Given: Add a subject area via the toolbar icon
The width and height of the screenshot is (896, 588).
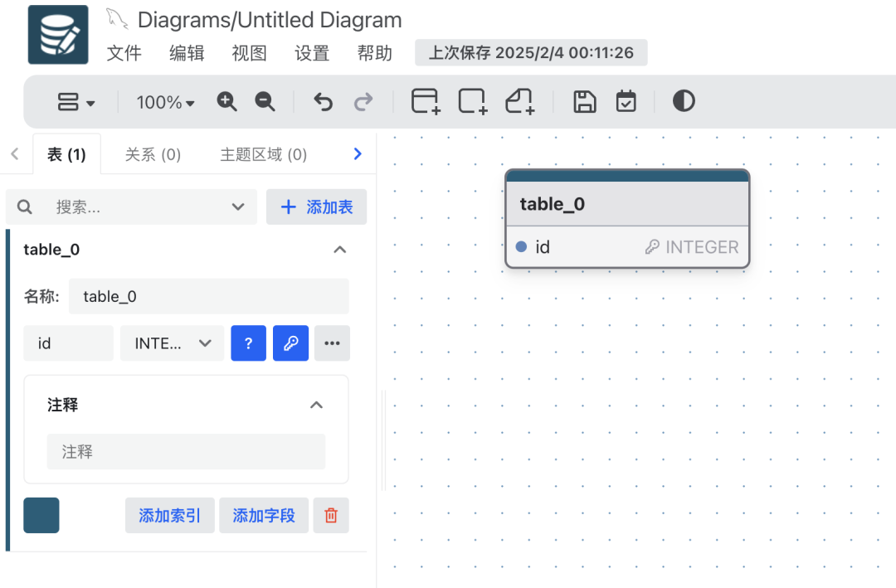Looking at the screenshot, I should (471, 101).
